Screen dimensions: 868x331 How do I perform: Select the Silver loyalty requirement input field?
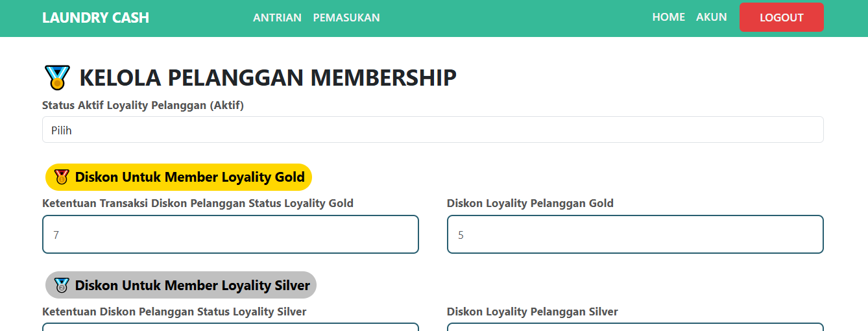coord(230,326)
